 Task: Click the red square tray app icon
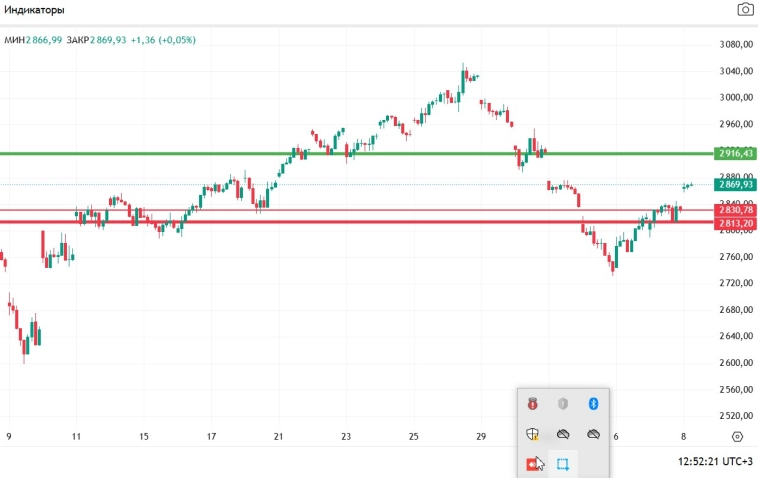[x=531, y=464]
